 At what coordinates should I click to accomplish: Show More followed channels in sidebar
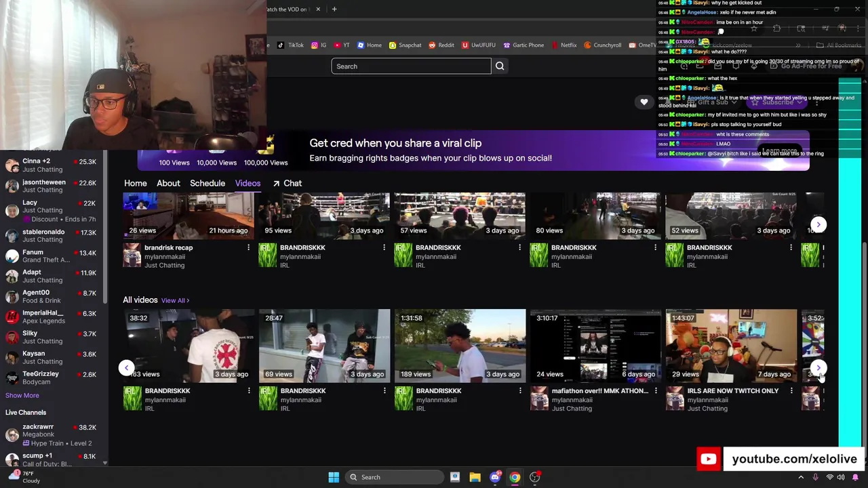pos(22,395)
